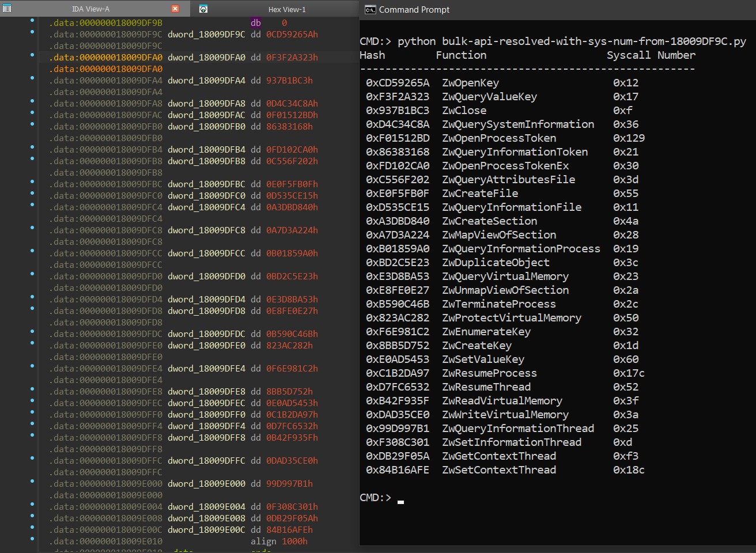This screenshot has width=756, height=553.
Task: Select function name ZwTerminateProcess
Action: pos(499,304)
